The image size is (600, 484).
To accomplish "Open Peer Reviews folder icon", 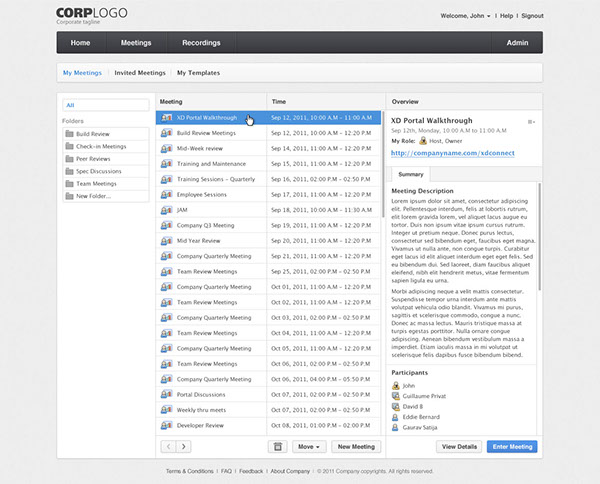I will point(69,158).
